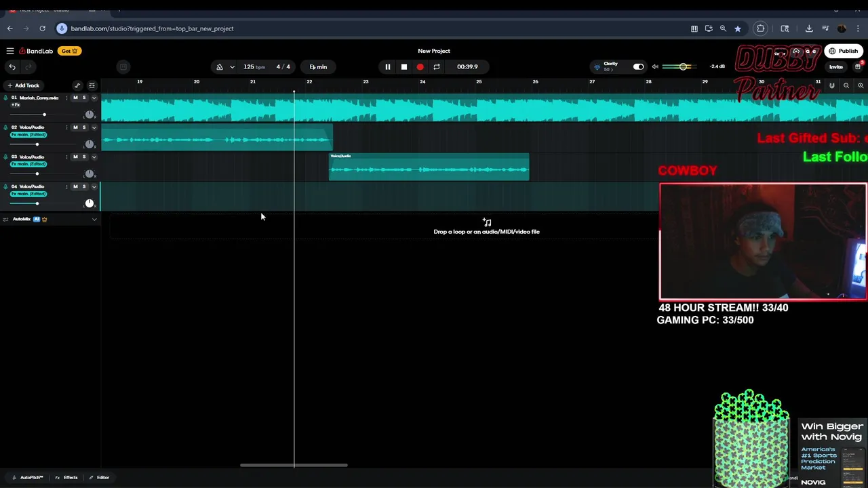Open the three-dot menu for track 04

tap(66, 186)
